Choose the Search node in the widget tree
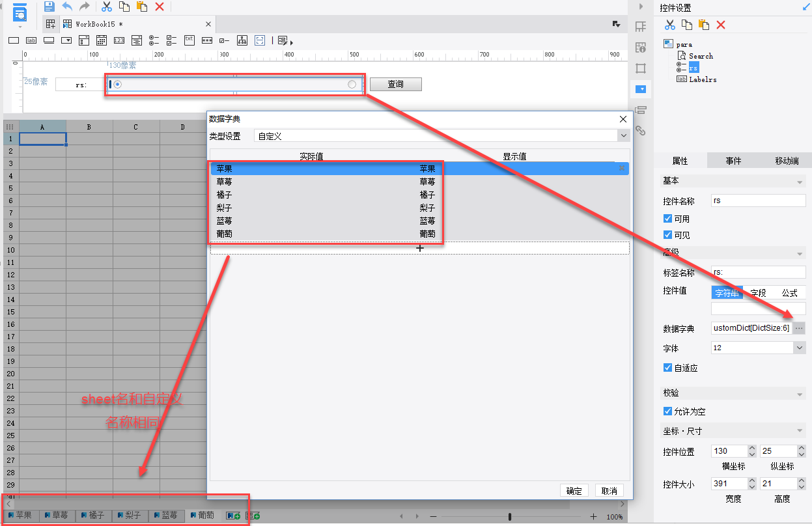 coord(701,56)
